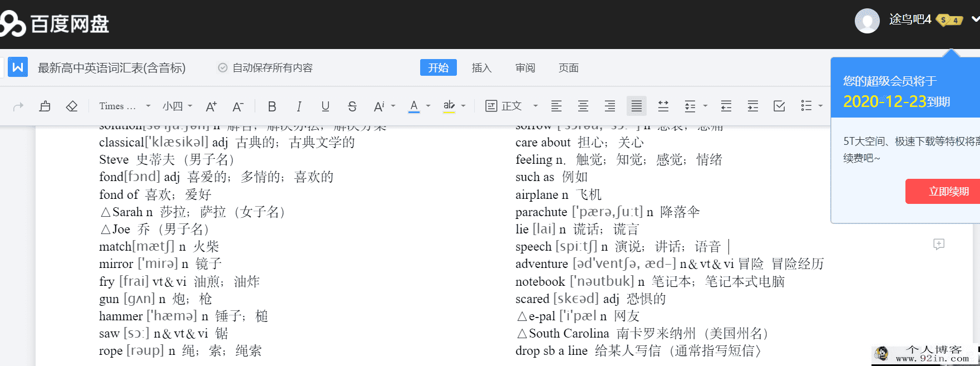Apply blue font color A button
This screenshot has height=366, width=980.
pos(413,106)
